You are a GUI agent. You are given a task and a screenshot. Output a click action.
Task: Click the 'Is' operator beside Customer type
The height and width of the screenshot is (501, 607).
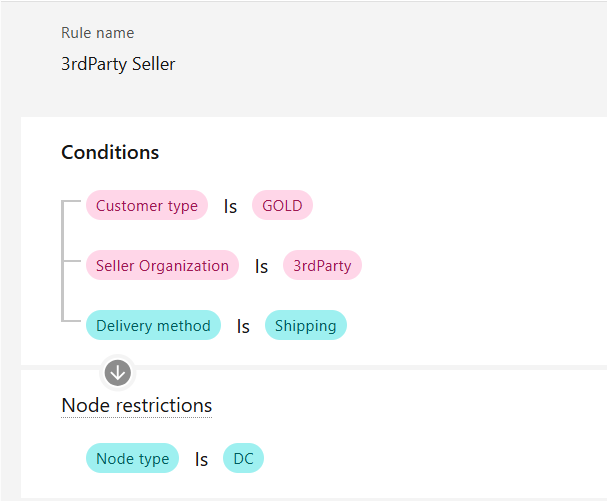pyautogui.click(x=230, y=207)
